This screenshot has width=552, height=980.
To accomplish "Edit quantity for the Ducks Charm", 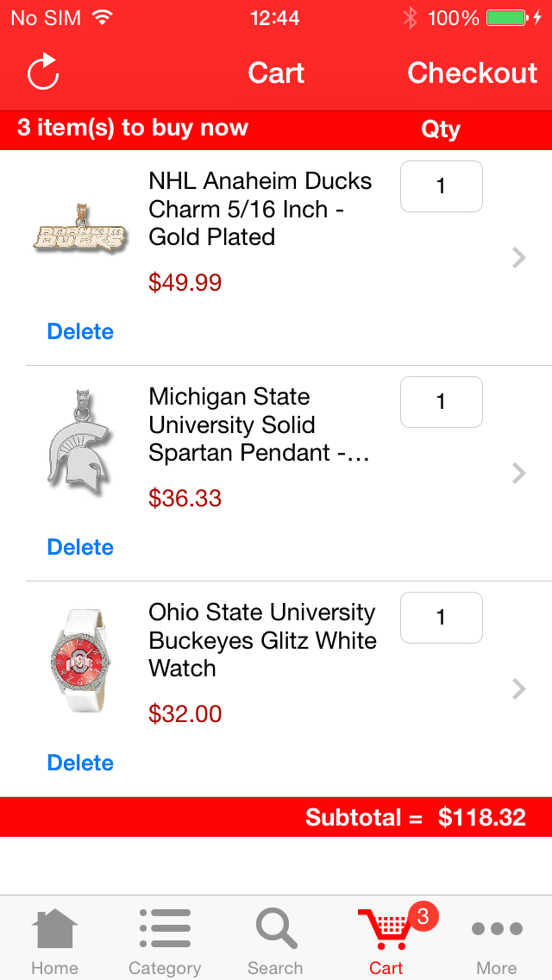I will (x=441, y=186).
